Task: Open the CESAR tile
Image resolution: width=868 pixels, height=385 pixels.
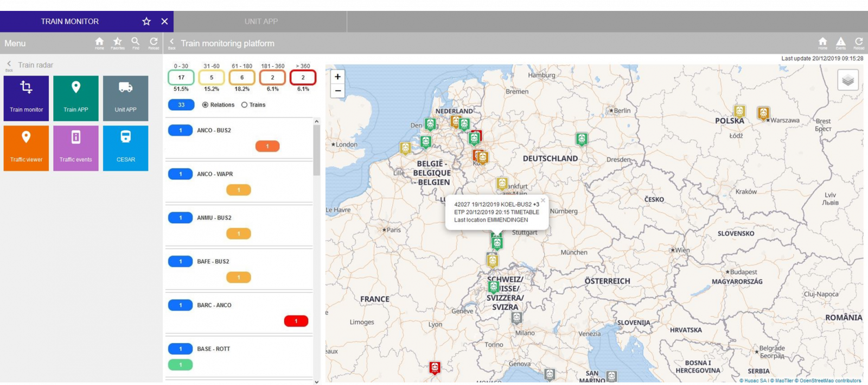Action: pos(125,148)
